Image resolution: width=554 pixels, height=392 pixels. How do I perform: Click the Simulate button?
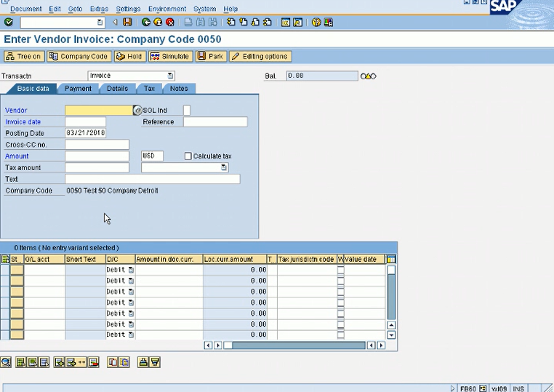click(x=170, y=56)
